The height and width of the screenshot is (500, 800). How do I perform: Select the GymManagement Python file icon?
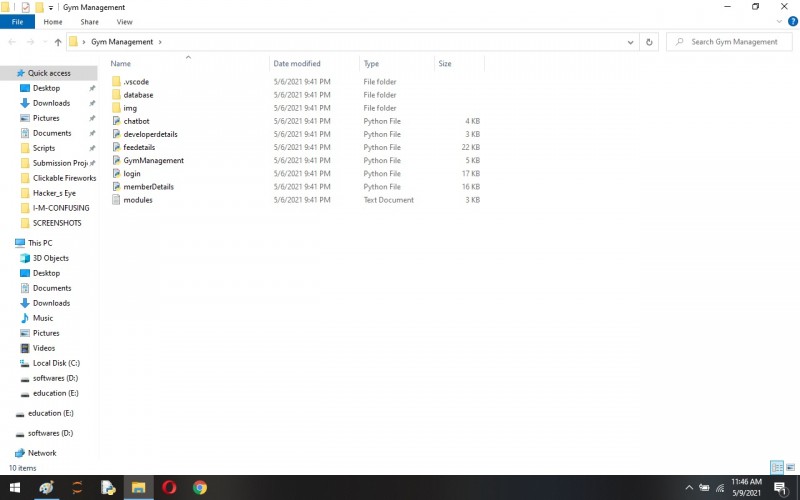[116, 161]
